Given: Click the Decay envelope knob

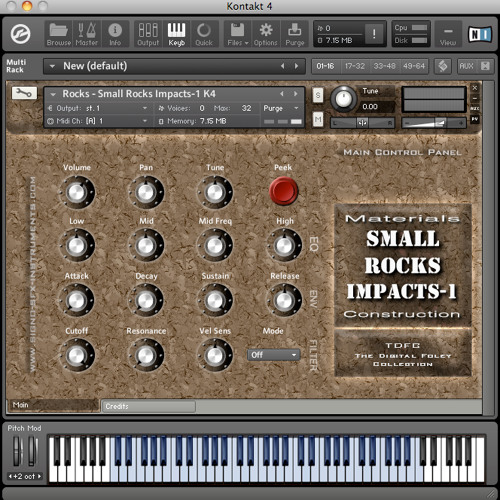Looking at the screenshot, I should pos(146,300).
